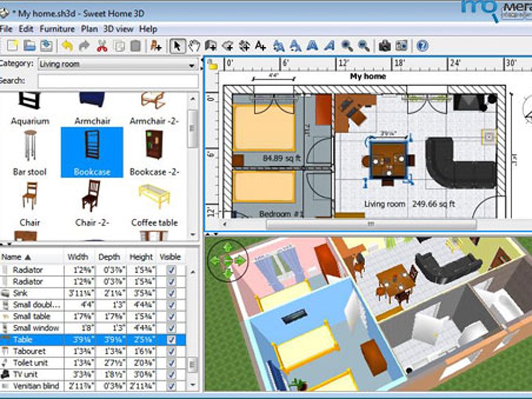Save the home using the toolbar icon
Image resolution: width=532 pixels, height=399 pixels.
46,46
